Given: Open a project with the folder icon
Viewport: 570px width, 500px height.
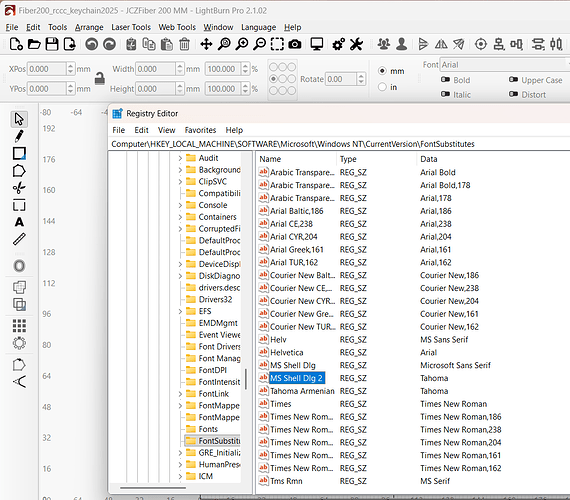Looking at the screenshot, I should click(34, 44).
